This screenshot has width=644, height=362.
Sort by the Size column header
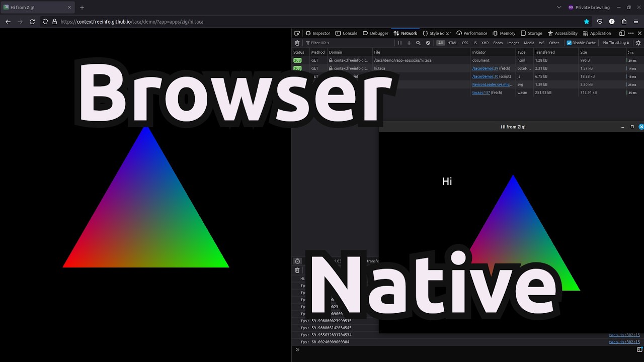(x=602, y=52)
